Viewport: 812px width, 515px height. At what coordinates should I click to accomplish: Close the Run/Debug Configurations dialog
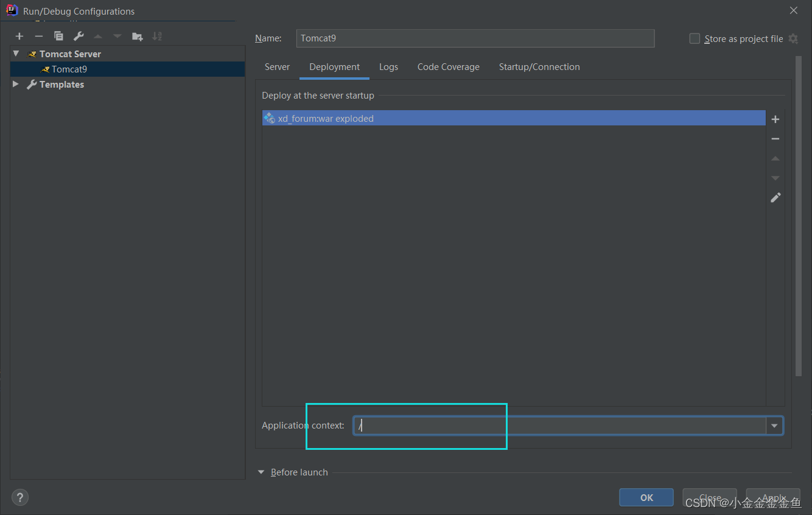point(794,10)
